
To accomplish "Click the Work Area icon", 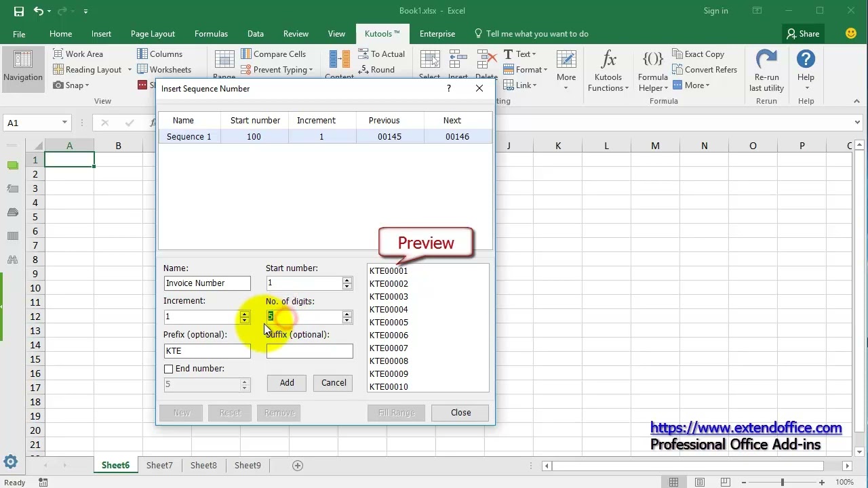I will [58, 54].
